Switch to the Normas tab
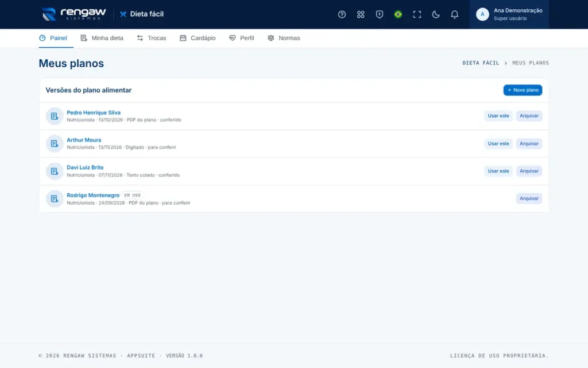The height and width of the screenshot is (368, 588). (x=284, y=38)
